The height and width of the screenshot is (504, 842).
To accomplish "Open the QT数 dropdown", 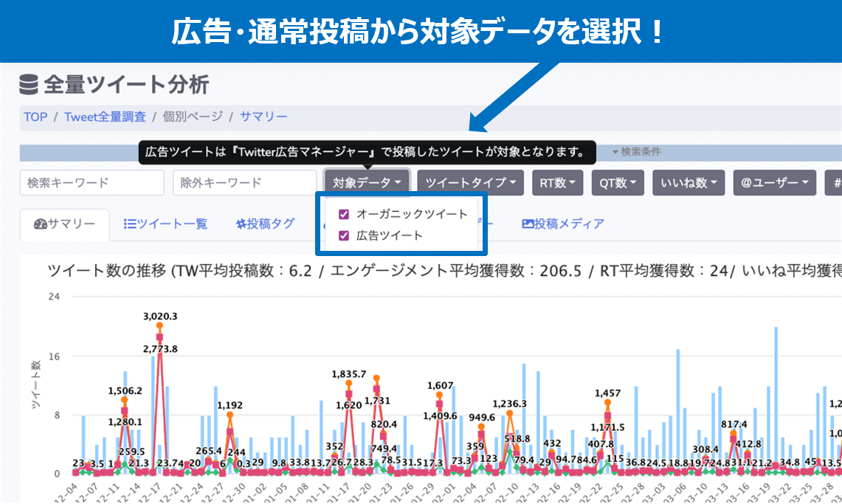I will coord(618,182).
